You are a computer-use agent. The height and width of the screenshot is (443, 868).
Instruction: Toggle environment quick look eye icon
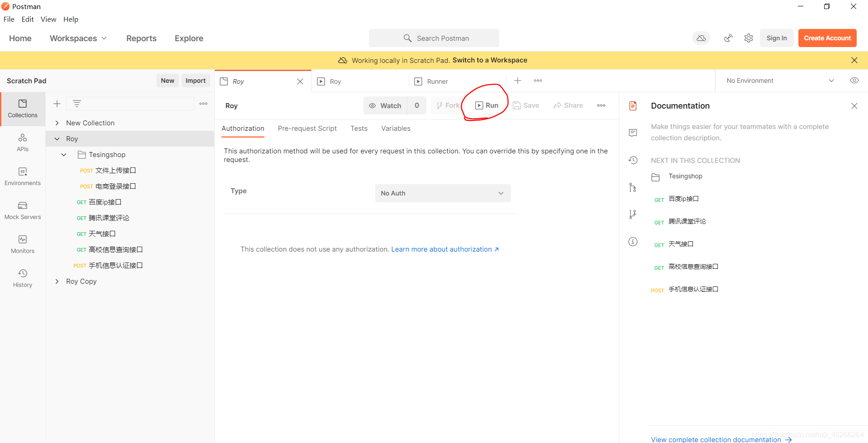(854, 81)
